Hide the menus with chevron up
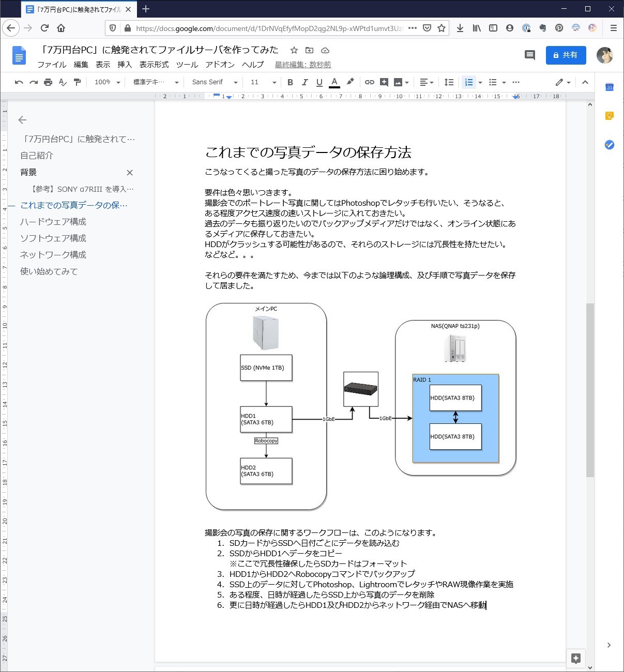The height and width of the screenshot is (672, 624). (x=585, y=82)
